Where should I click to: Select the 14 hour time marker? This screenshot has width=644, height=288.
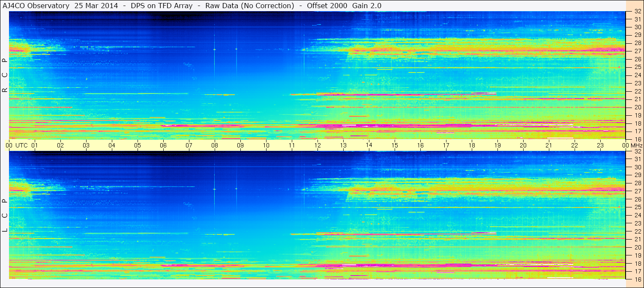[369, 145]
